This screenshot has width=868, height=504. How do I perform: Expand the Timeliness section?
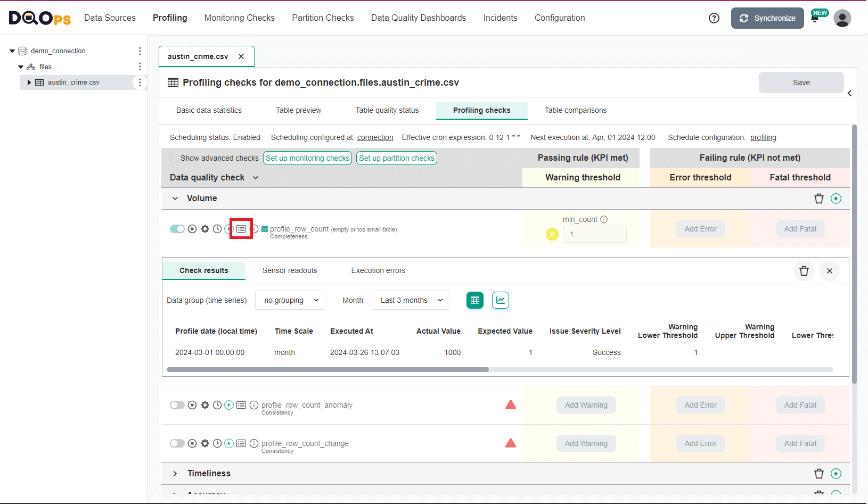(175, 473)
